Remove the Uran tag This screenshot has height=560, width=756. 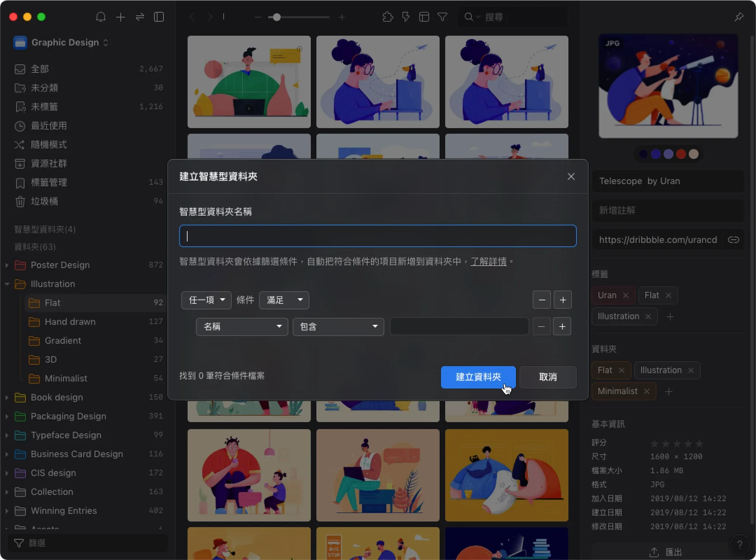pos(626,296)
